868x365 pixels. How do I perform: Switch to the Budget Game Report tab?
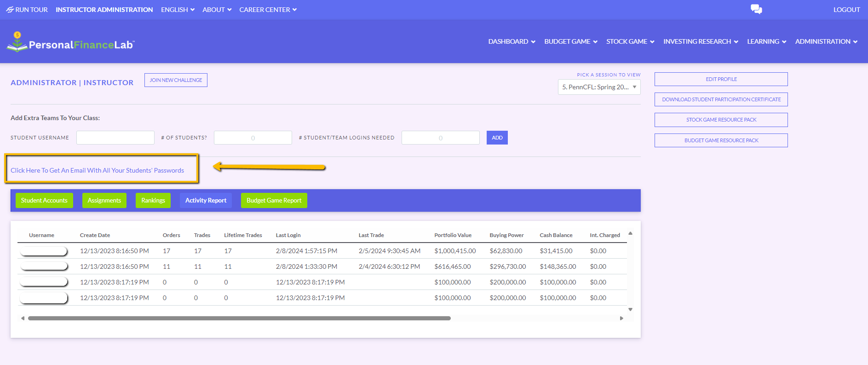[x=274, y=200]
